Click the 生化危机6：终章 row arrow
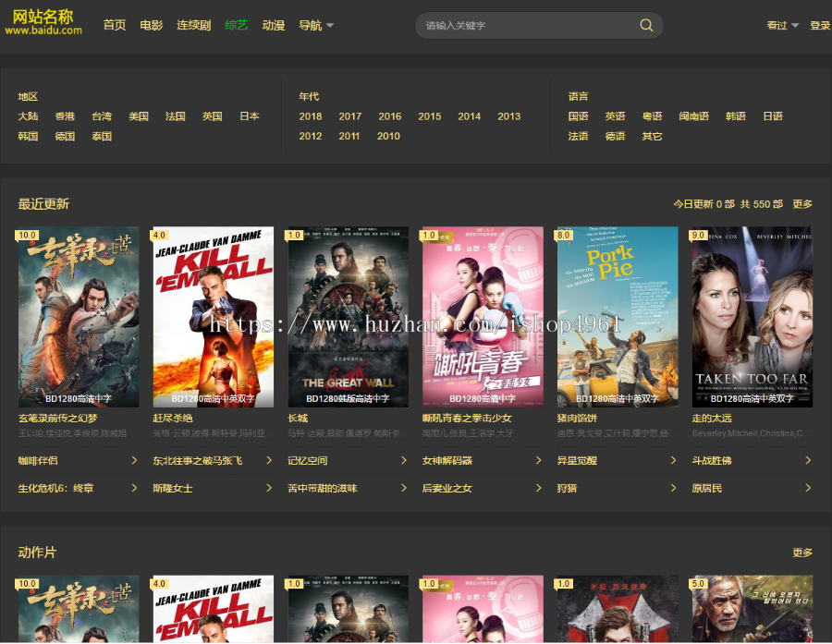This screenshot has height=644, width=832. 134,488
